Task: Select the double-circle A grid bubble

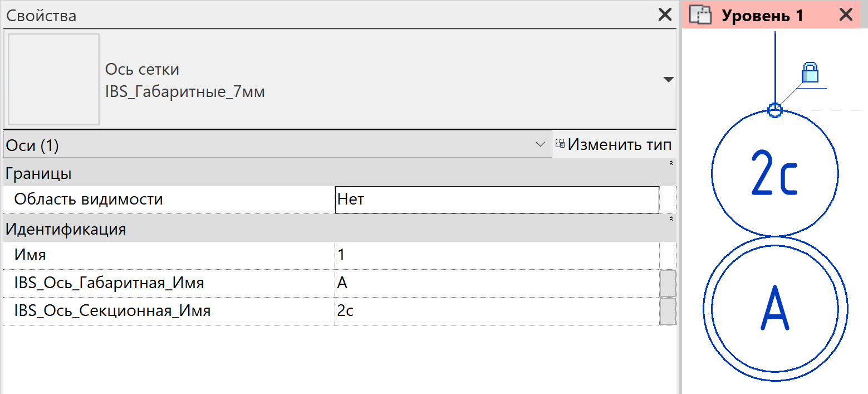Action: point(774,309)
